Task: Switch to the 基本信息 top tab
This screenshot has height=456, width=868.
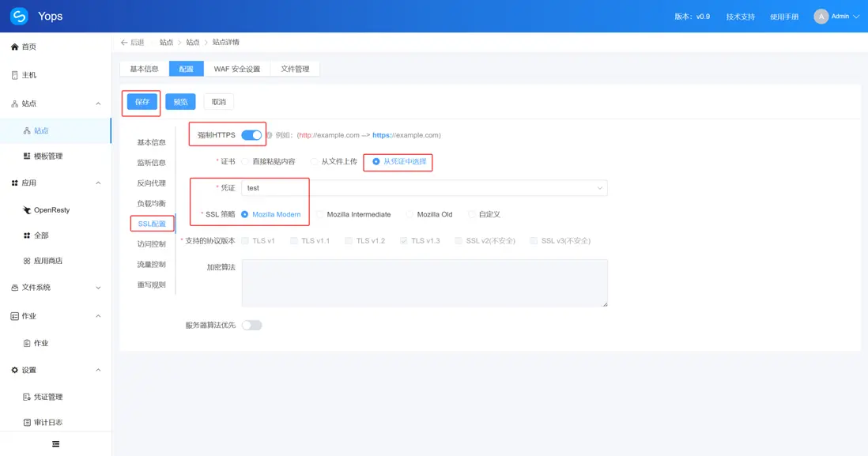Action: pos(145,69)
